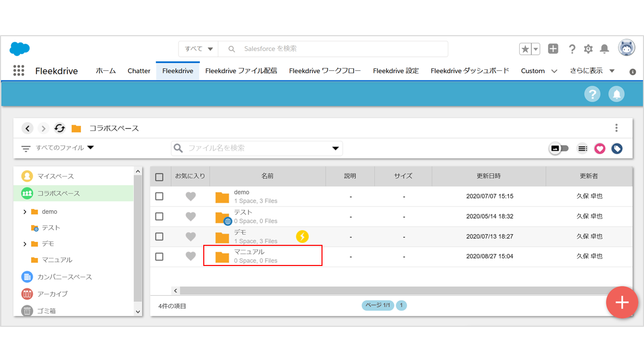
Task: Check the マニュアル row checkbox
Action: point(159,256)
